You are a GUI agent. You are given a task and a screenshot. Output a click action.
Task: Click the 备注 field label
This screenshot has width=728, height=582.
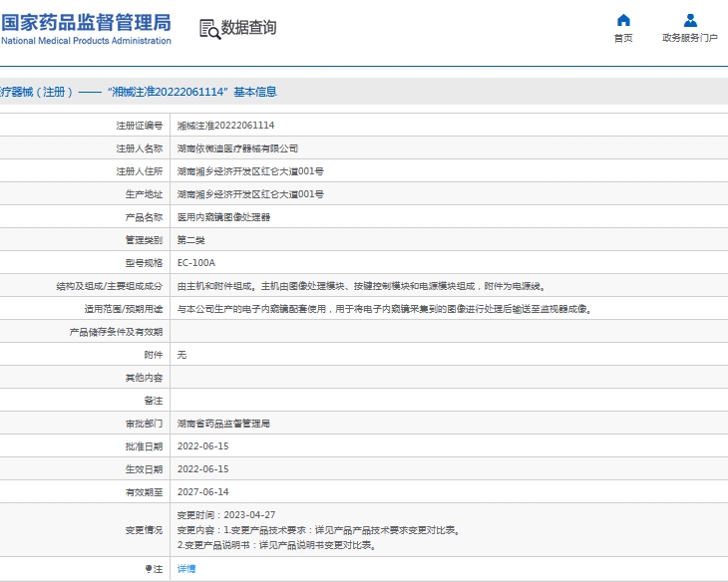point(154,401)
